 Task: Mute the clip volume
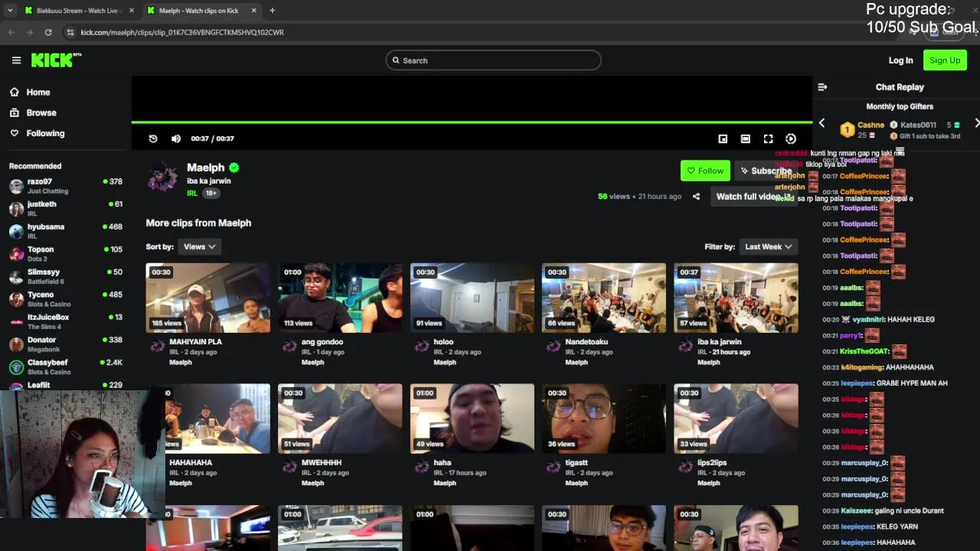tap(176, 139)
